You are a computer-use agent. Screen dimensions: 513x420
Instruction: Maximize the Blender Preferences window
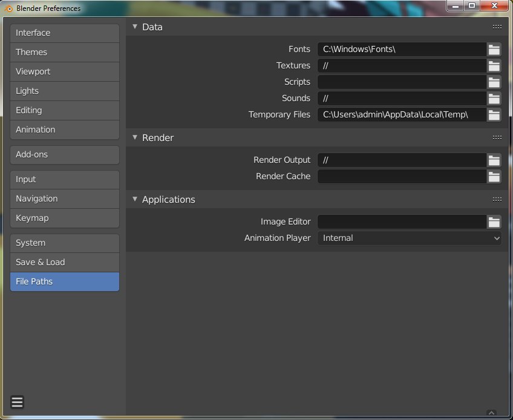coord(472,5)
